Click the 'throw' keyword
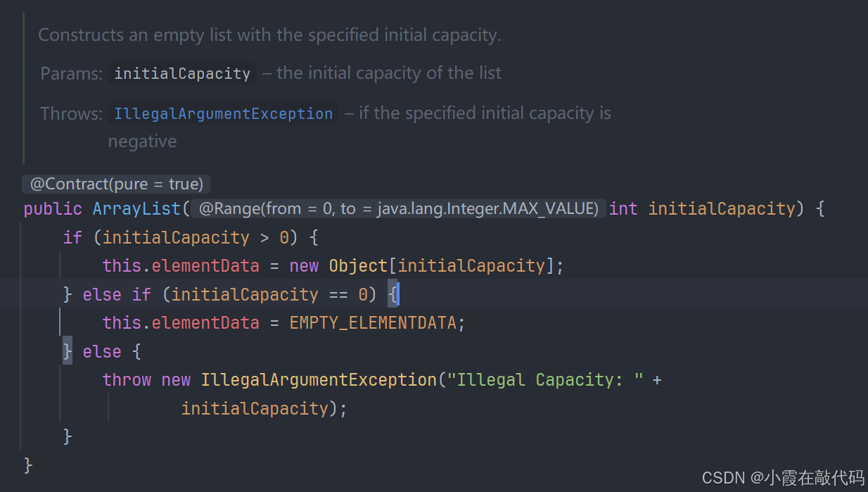The image size is (868, 492). point(127,380)
